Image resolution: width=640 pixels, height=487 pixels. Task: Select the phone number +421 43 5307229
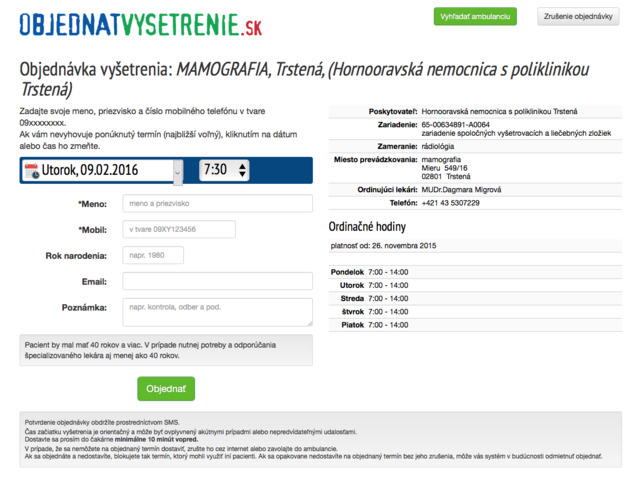451,203
